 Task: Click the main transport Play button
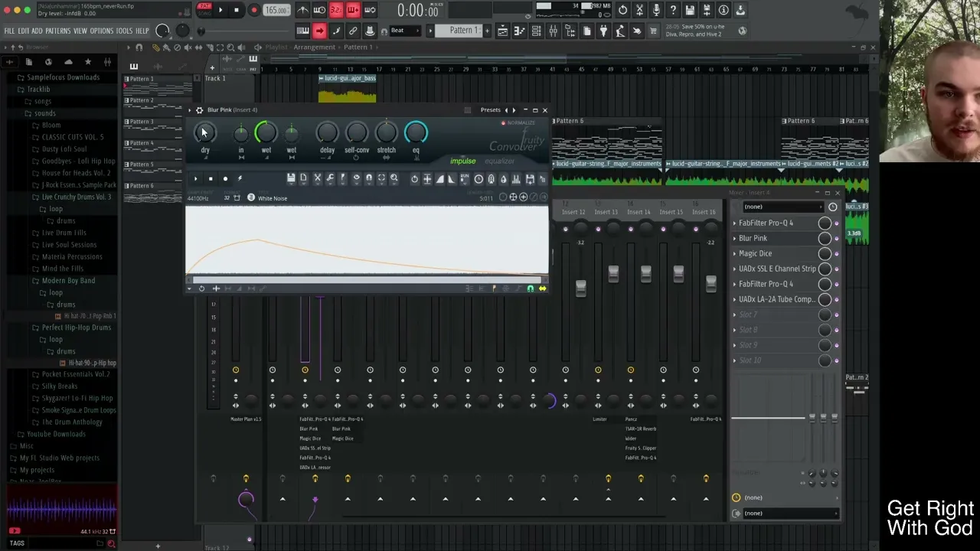220,10
